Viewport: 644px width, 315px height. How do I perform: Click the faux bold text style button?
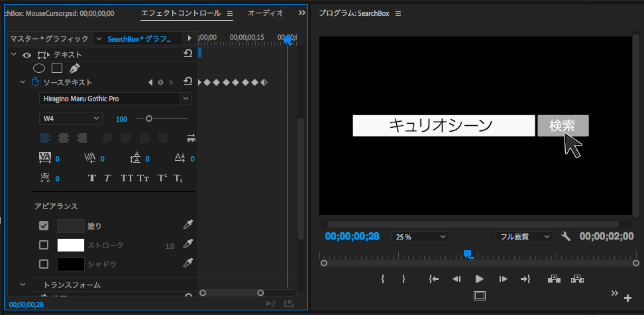coord(92,178)
